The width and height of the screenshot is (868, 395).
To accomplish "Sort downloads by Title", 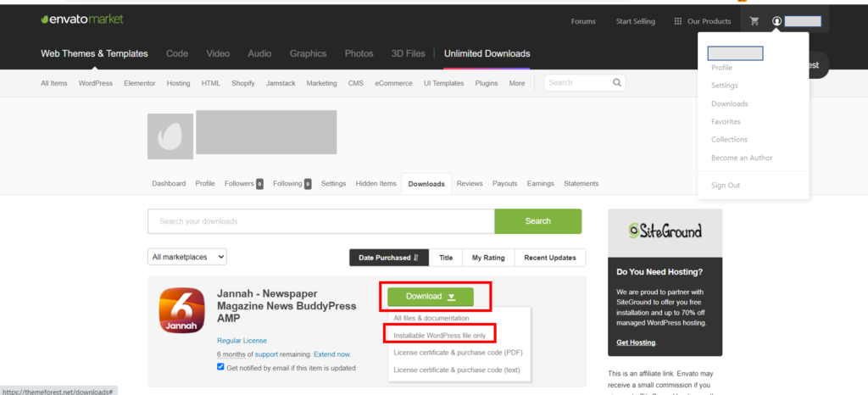I will (446, 258).
